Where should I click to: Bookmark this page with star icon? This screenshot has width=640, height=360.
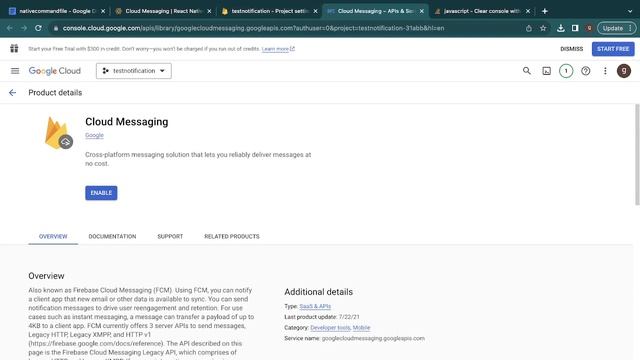[543, 28]
